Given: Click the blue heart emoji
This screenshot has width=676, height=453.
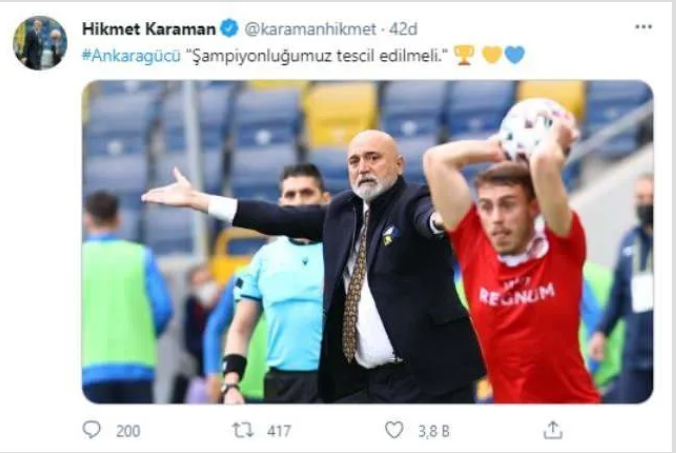Looking at the screenshot, I should click(x=515, y=55).
